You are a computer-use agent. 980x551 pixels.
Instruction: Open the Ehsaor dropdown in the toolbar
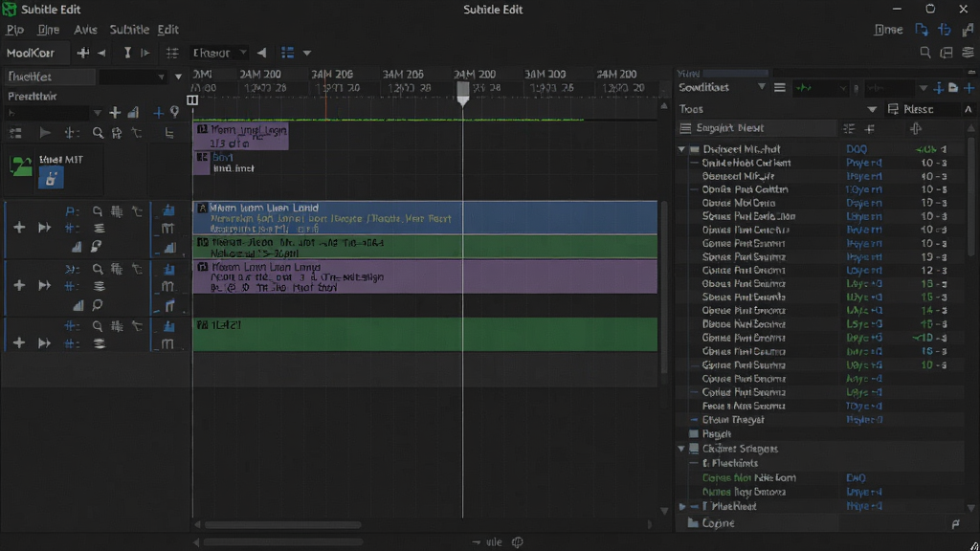[x=219, y=54]
